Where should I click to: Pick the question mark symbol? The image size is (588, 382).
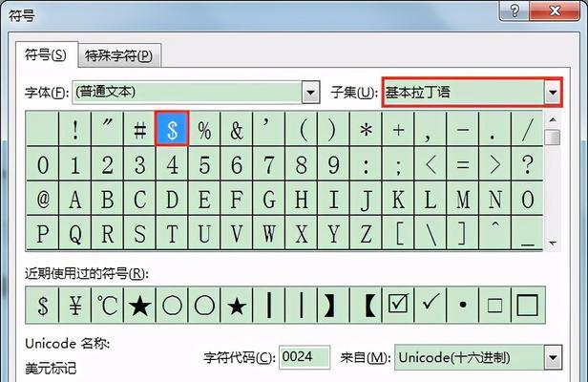point(527,163)
